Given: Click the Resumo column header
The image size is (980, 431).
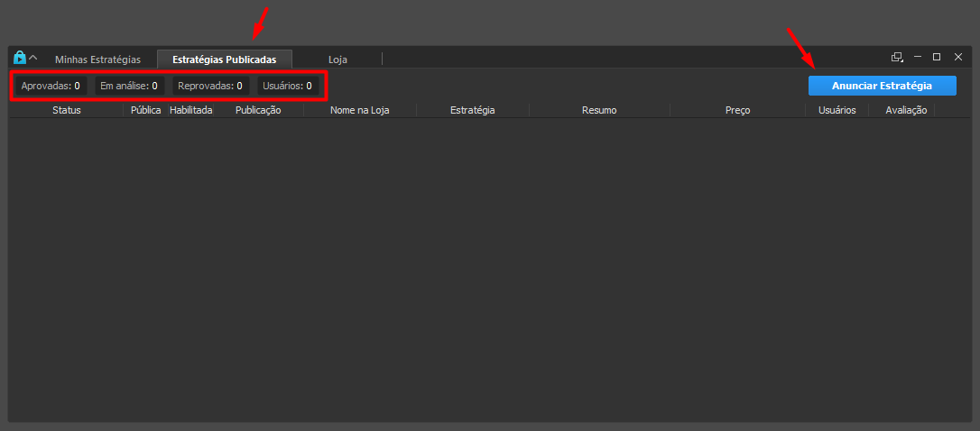Looking at the screenshot, I should (x=599, y=110).
